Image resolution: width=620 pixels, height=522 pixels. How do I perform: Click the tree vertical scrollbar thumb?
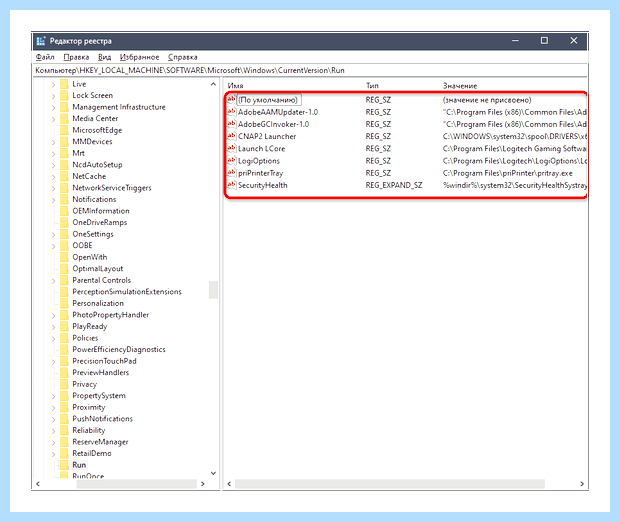[213, 290]
